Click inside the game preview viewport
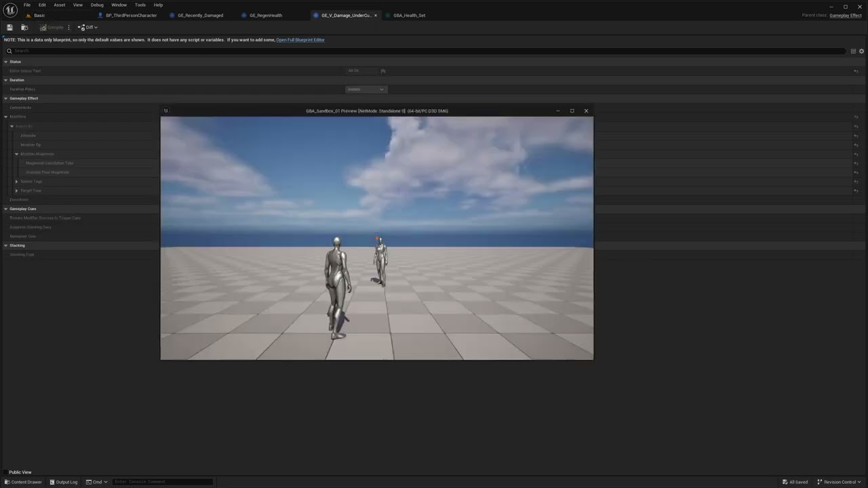The image size is (868, 488). [377, 238]
